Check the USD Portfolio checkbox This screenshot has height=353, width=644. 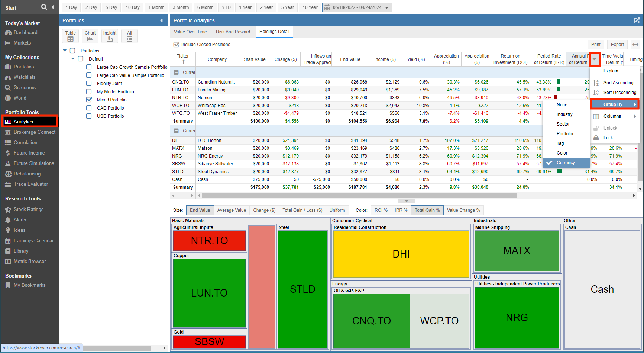(89, 116)
